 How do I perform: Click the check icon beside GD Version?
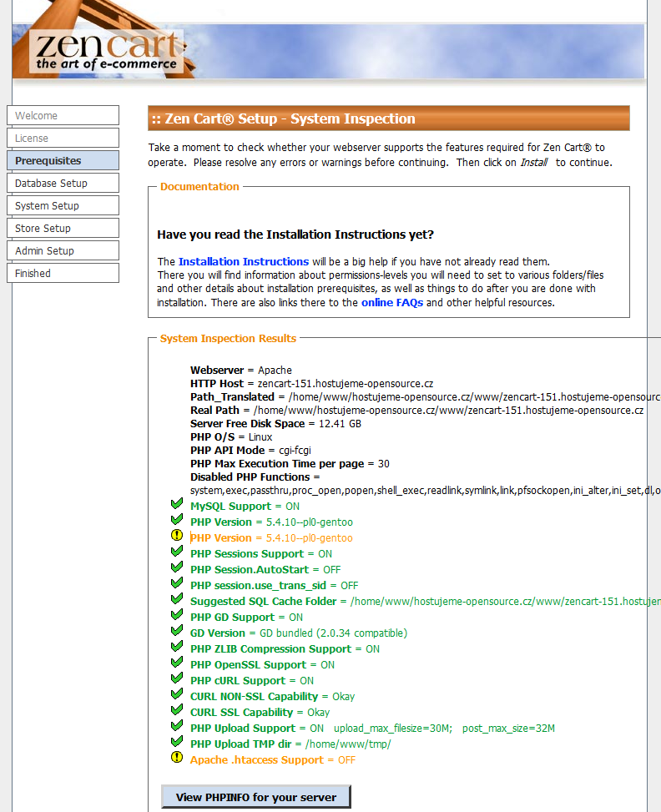pos(177,630)
